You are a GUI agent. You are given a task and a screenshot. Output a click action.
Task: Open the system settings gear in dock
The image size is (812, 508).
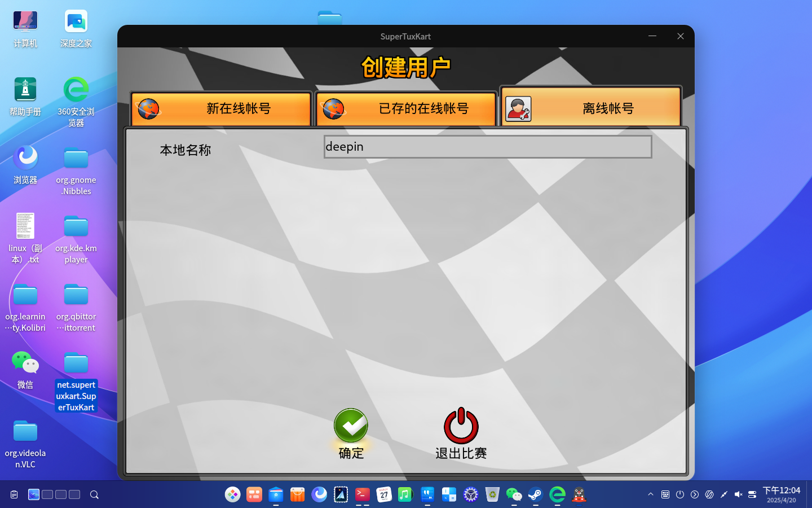(x=471, y=494)
